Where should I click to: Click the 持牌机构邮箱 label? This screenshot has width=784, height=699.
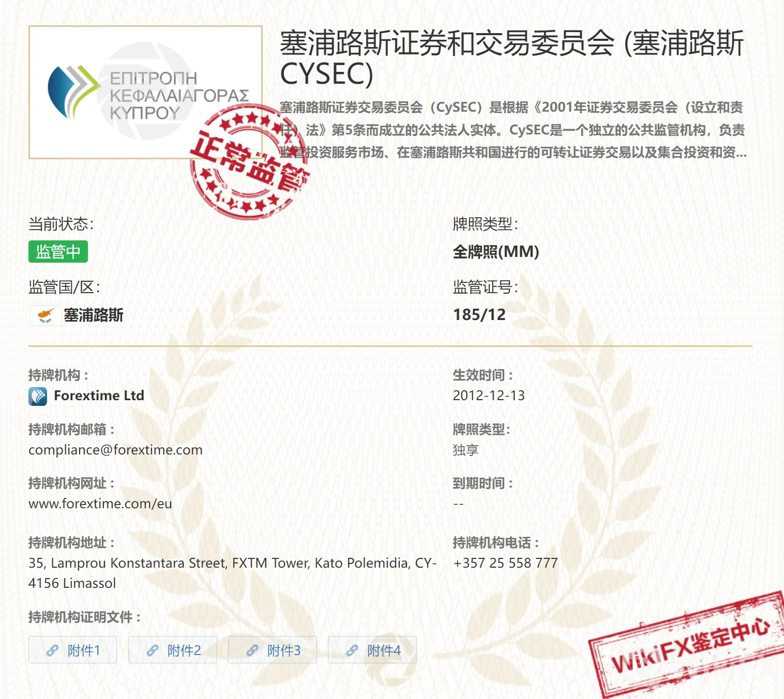(x=71, y=429)
